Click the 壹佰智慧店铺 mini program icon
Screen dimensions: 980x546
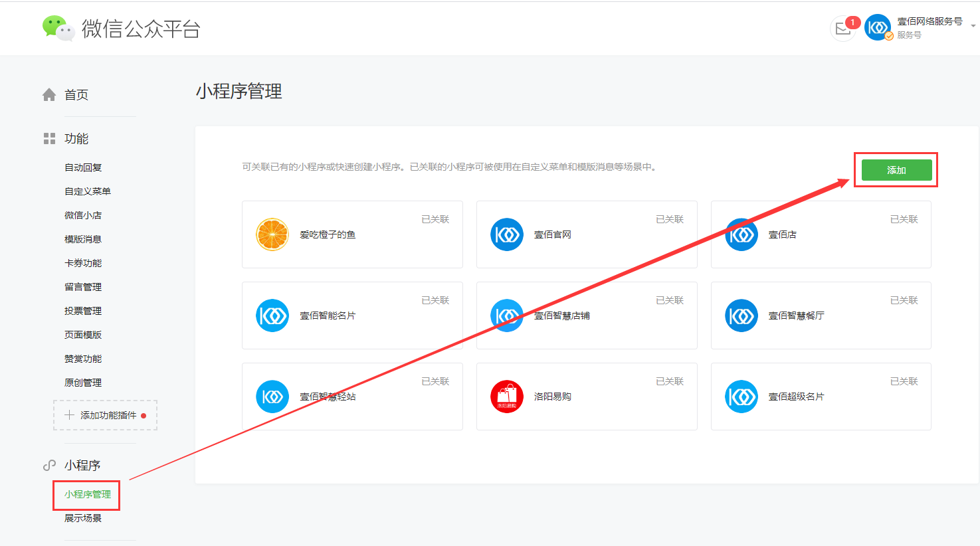(x=507, y=316)
